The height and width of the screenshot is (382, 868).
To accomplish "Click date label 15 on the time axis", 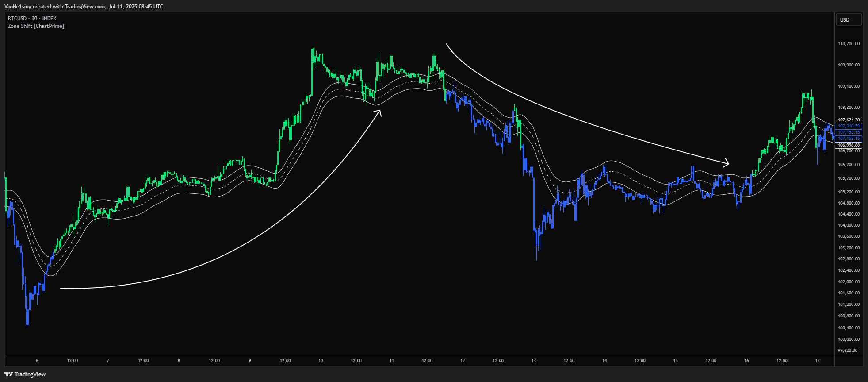I will coord(675,361).
